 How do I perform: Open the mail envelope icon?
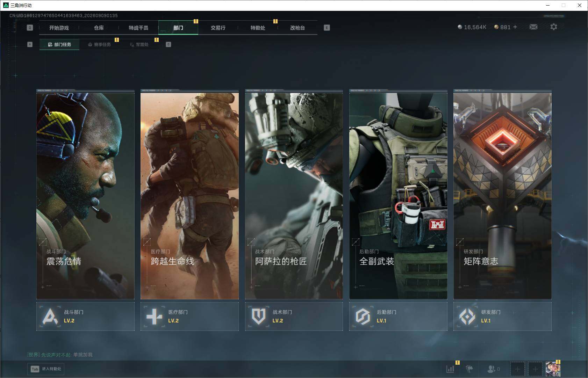[x=533, y=27]
